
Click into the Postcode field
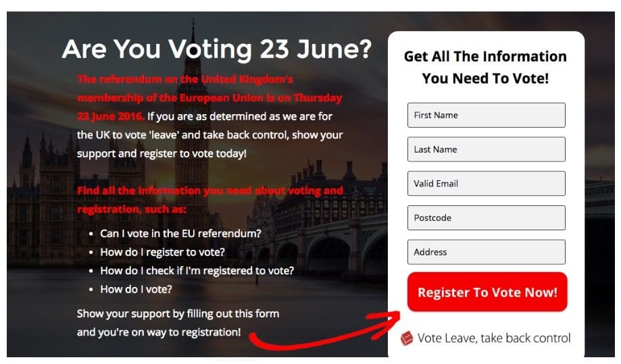pyautogui.click(x=486, y=217)
